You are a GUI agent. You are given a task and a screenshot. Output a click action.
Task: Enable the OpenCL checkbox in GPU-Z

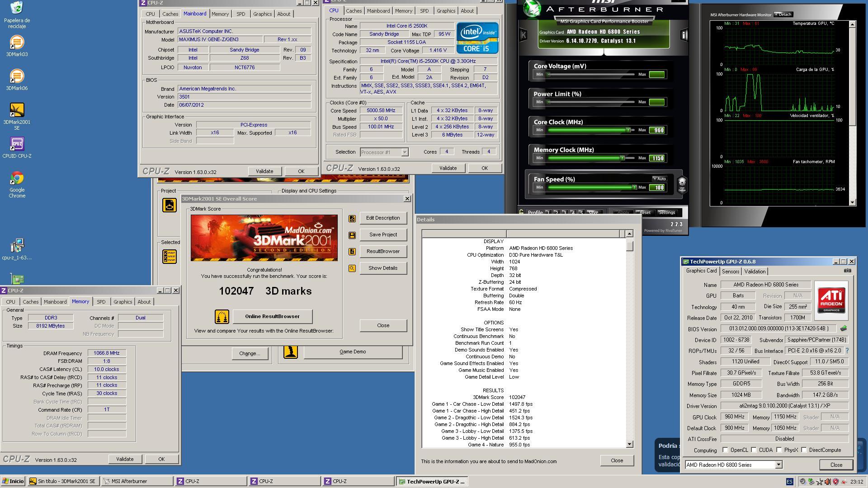[726, 450]
